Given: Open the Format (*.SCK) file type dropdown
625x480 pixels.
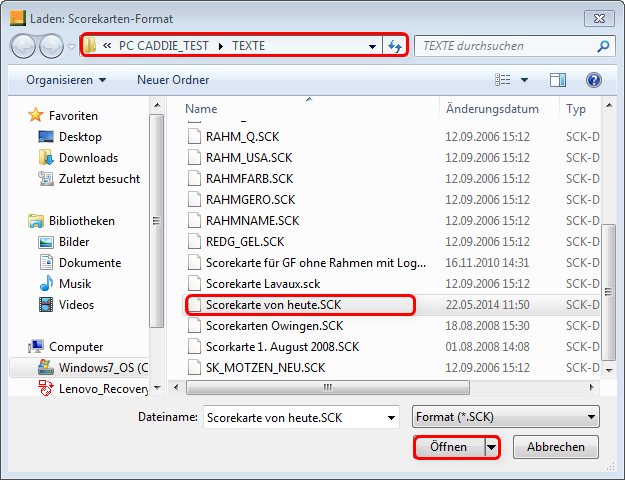Looking at the screenshot, I should pyautogui.click(x=505, y=417).
